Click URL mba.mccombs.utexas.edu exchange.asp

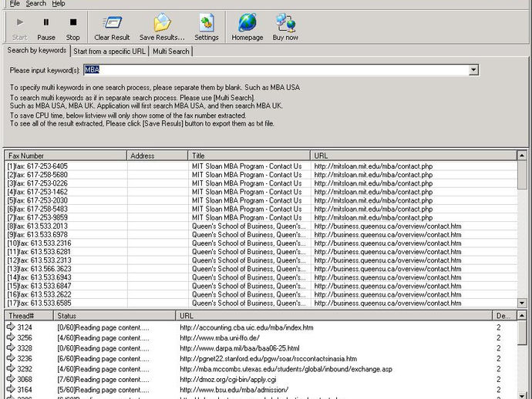click(x=286, y=369)
